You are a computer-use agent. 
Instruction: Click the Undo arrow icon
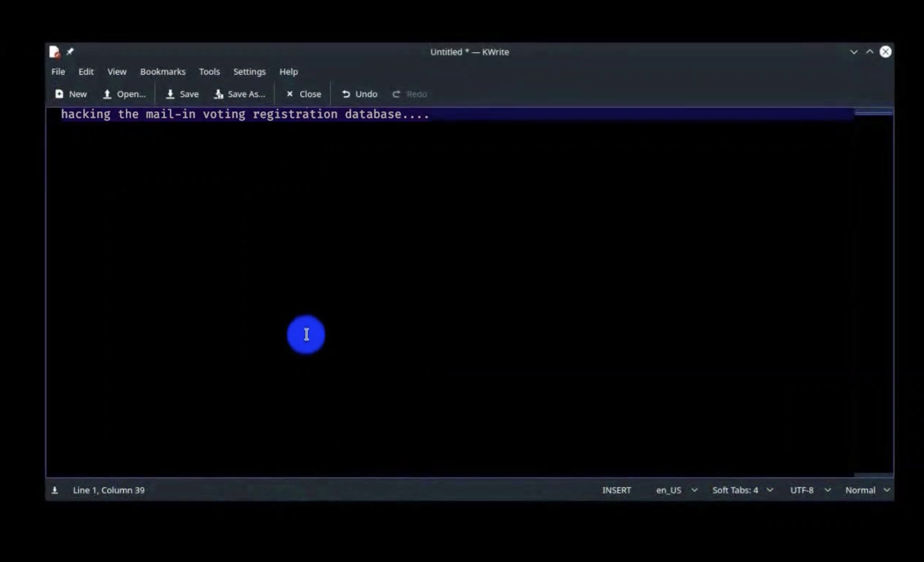point(346,94)
